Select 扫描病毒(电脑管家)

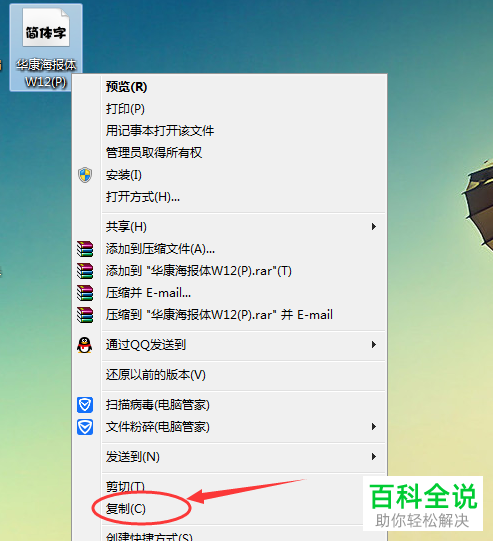(158, 405)
